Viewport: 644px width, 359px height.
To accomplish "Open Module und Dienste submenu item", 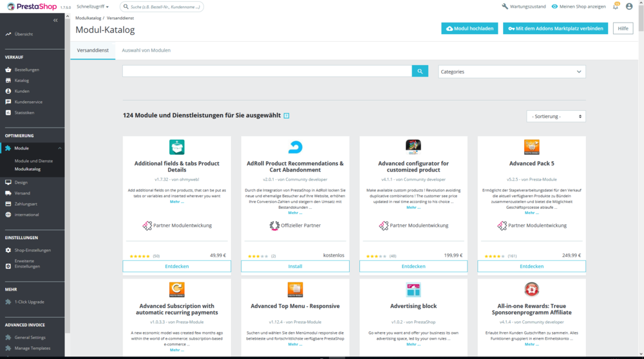I will tap(33, 160).
